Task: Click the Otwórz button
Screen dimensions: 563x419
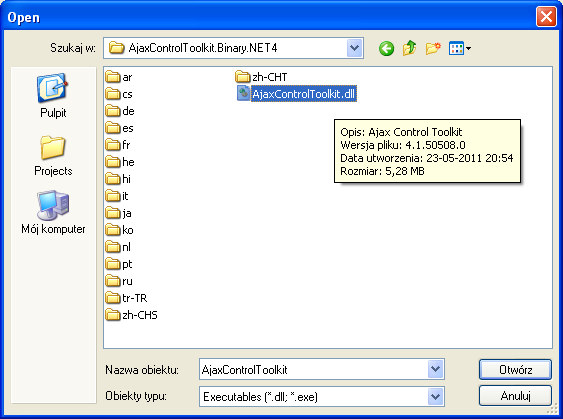Action: click(x=515, y=369)
